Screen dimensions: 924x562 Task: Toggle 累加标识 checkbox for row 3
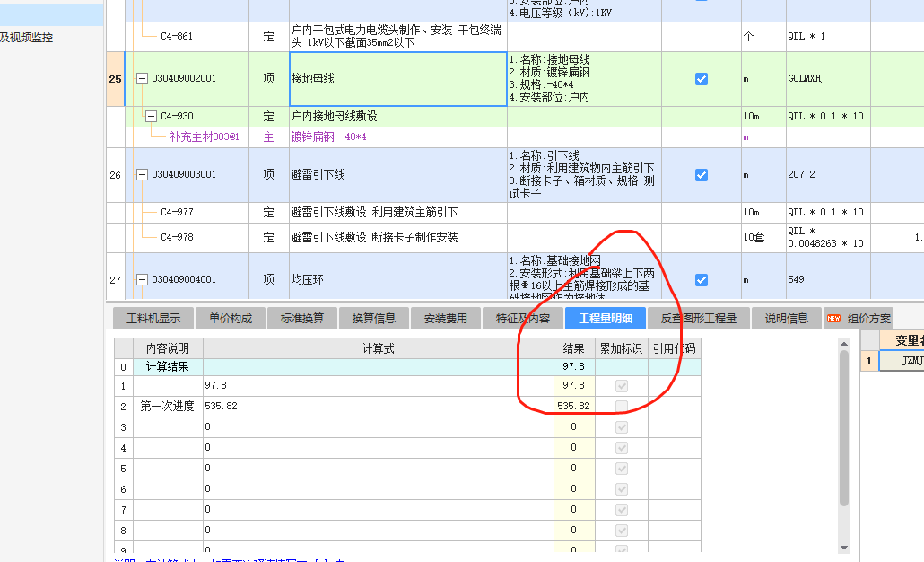pos(622,427)
